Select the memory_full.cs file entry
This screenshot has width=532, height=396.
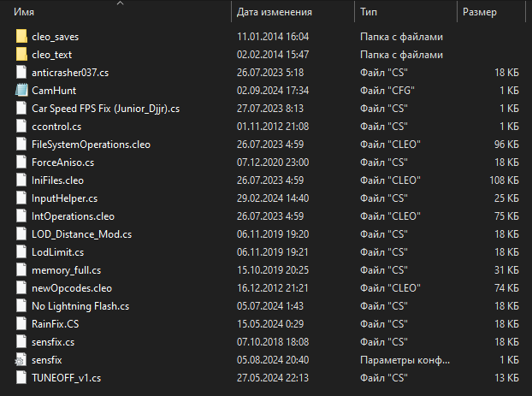[68, 270]
